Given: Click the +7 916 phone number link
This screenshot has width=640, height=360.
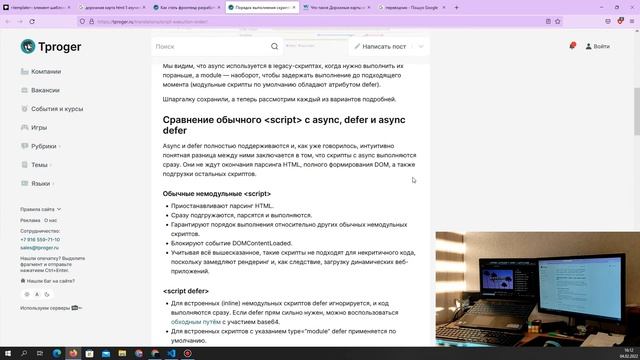Looking at the screenshot, I should (x=40, y=240).
